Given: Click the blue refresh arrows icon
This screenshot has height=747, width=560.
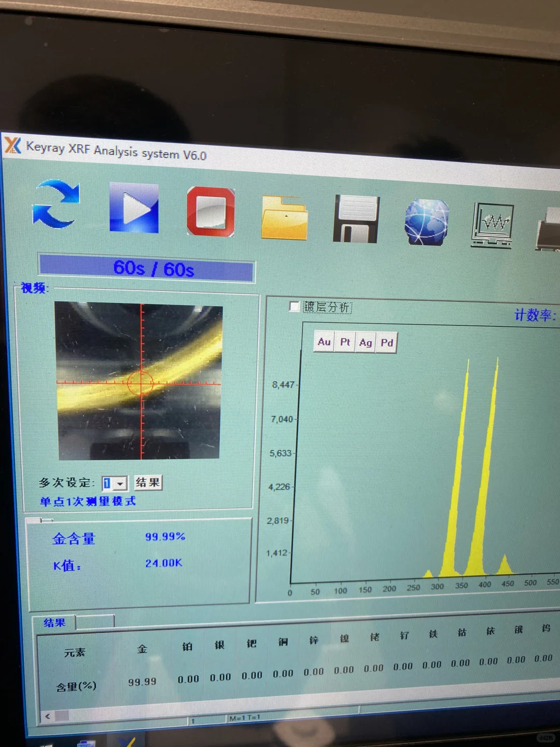Looking at the screenshot, I should coord(55,204).
